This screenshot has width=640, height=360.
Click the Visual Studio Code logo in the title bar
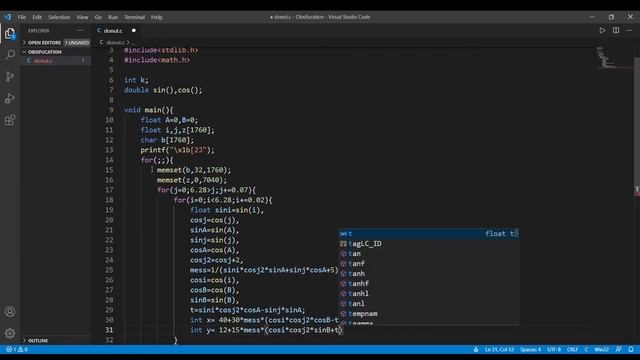[7, 17]
